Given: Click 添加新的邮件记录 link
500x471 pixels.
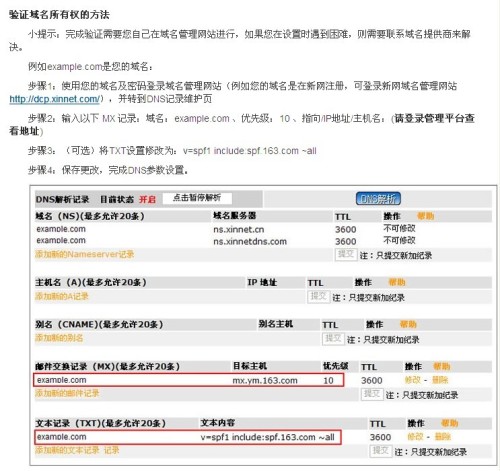Looking at the screenshot, I should coord(67,393).
